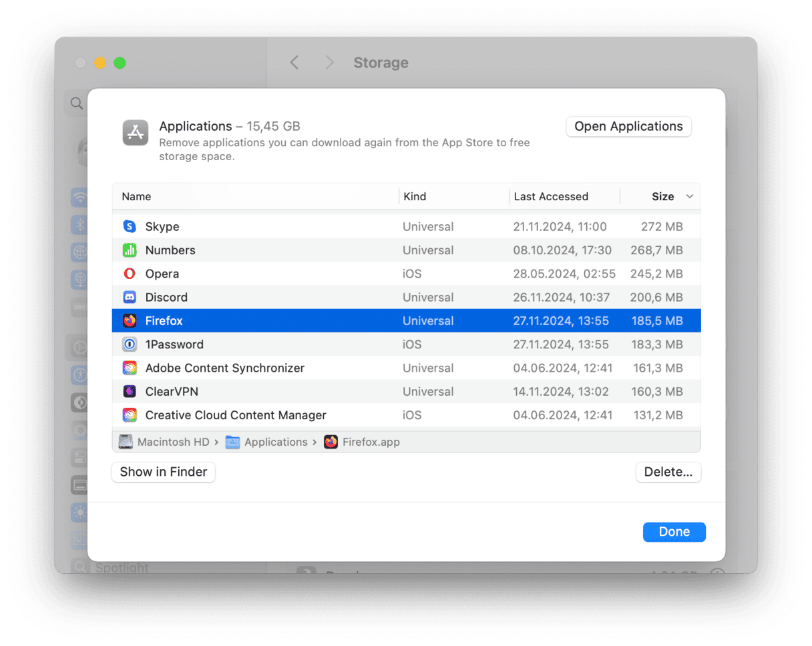Select the ClearVPN app icon
The width and height of the screenshot is (812, 646).
tap(130, 392)
